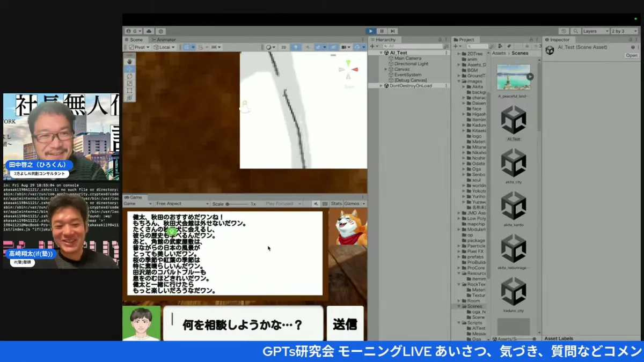Click the Pause button in Unity toolbar
The width and height of the screenshot is (644, 362).
tap(382, 31)
